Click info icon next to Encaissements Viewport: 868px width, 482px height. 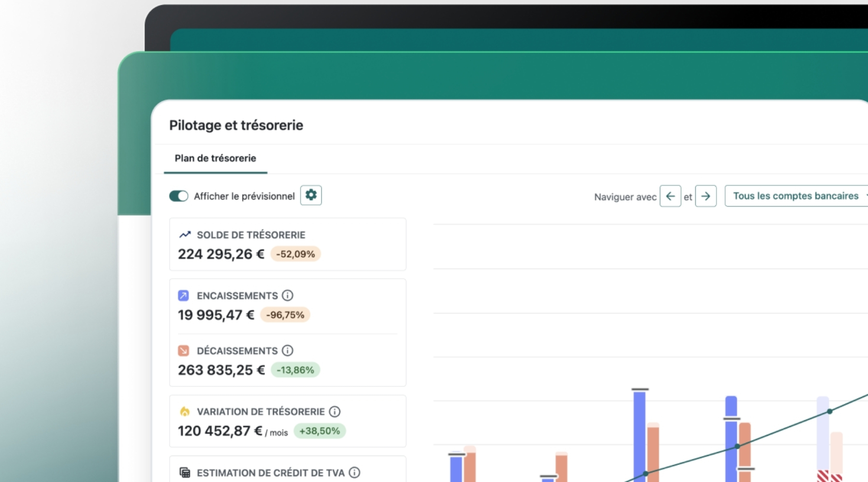[287, 295]
